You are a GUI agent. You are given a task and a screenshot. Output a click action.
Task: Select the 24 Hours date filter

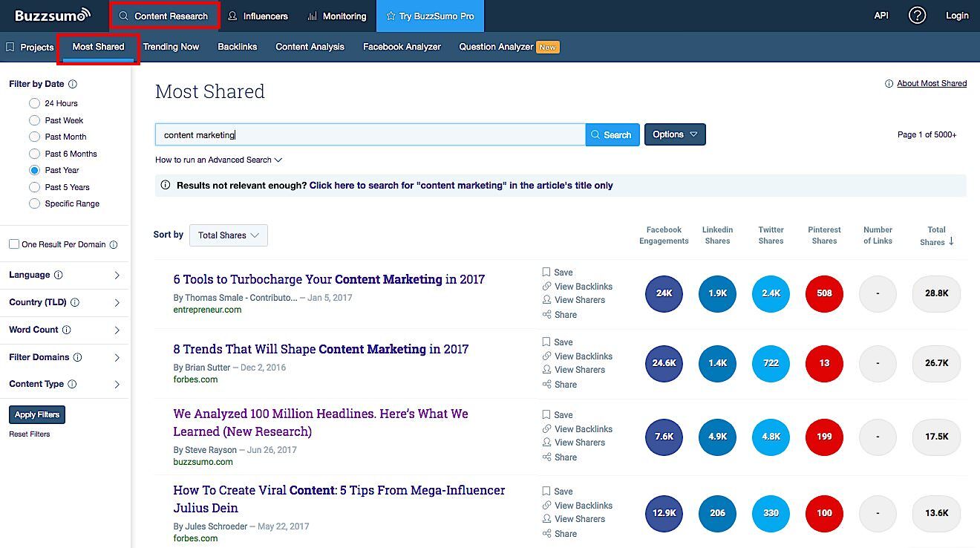34,103
